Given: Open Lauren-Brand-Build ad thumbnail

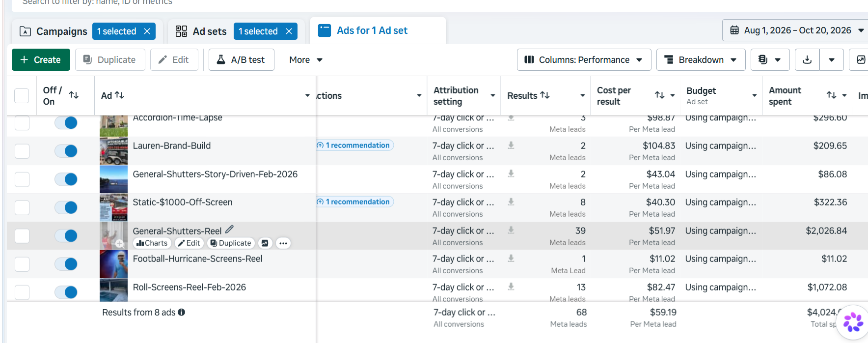Looking at the screenshot, I should (113, 151).
